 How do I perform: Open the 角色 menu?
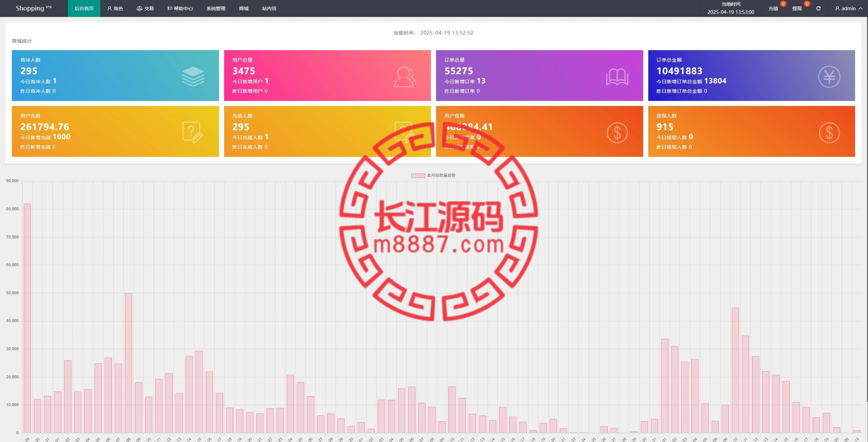pos(115,8)
